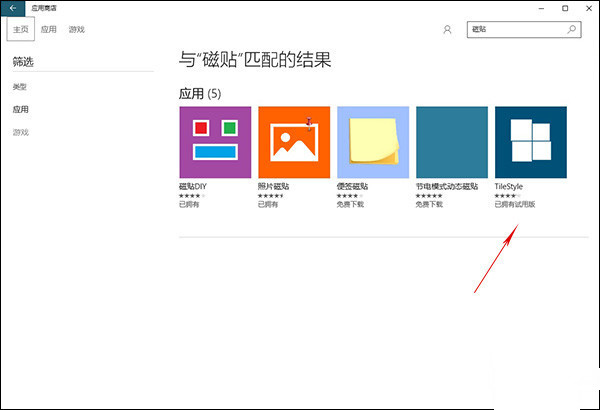The image size is (600, 410).
Task: Open the 磁贴DIY app tile icon
Action: (215, 142)
